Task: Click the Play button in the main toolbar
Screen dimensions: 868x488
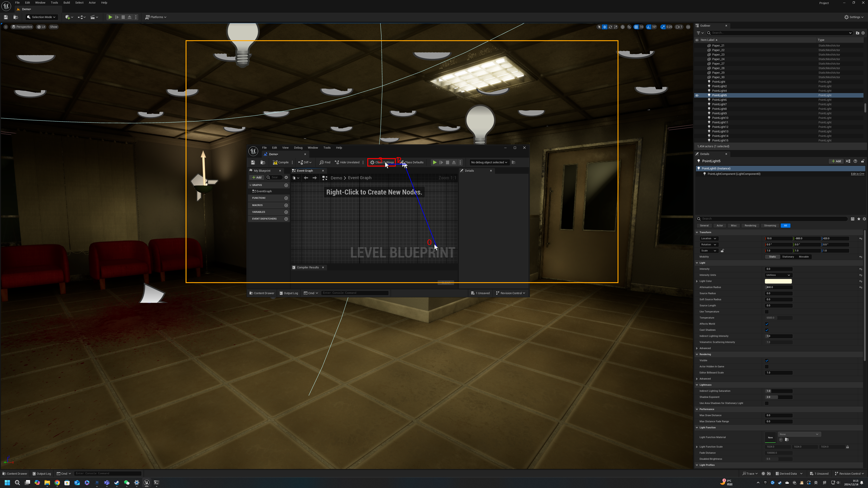Action: [110, 17]
